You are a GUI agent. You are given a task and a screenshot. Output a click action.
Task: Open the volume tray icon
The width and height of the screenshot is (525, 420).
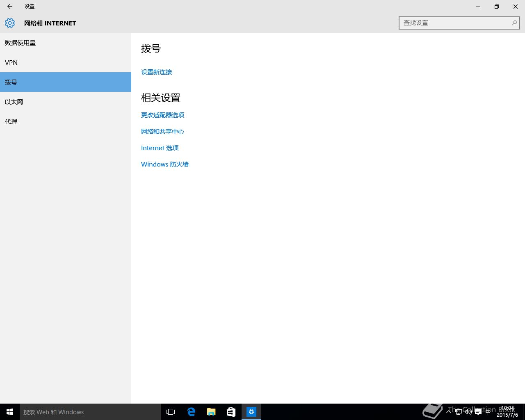(x=468, y=412)
